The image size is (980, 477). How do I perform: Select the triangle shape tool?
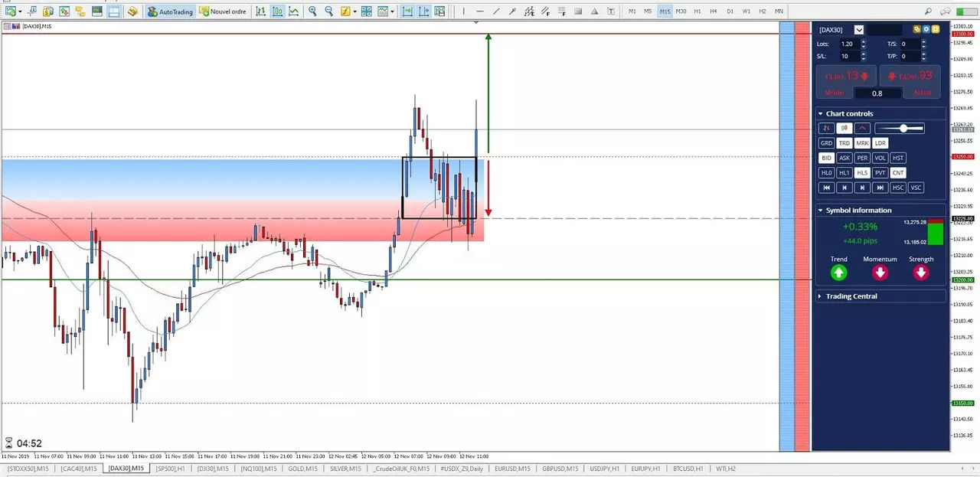click(x=595, y=11)
